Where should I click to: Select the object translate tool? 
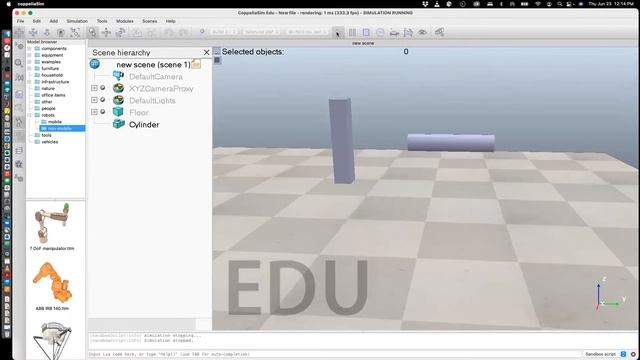[x=107, y=32]
